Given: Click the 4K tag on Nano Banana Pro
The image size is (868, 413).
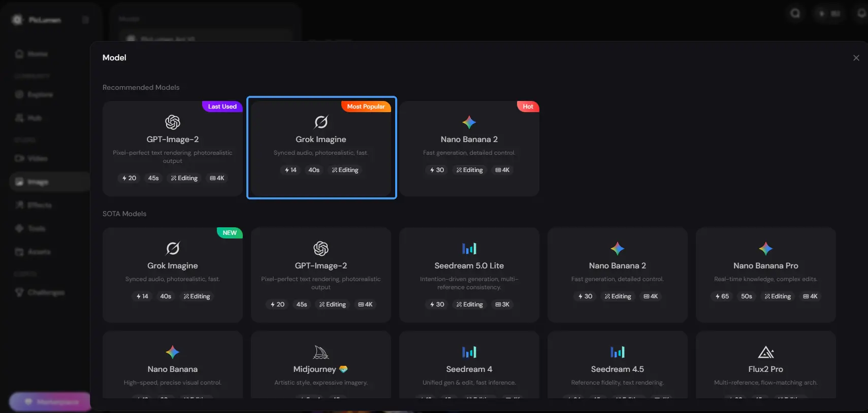Looking at the screenshot, I should pos(811,296).
